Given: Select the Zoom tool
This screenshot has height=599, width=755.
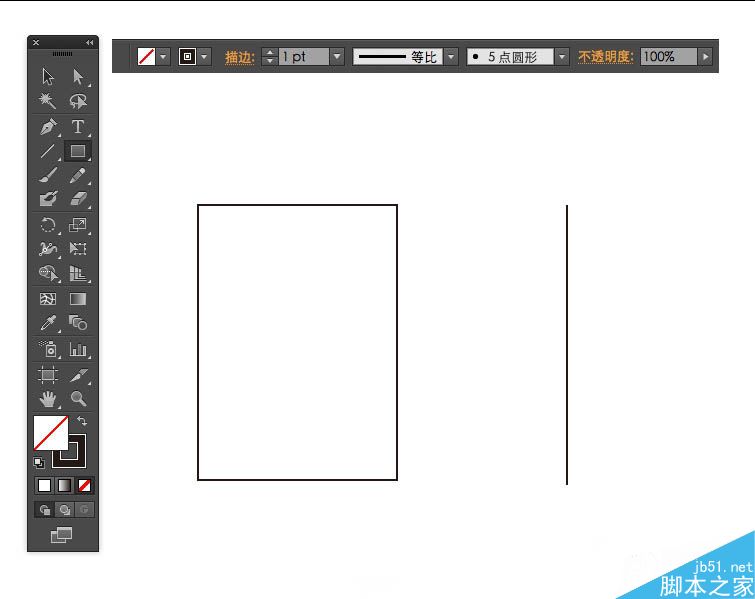Looking at the screenshot, I should tap(78, 399).
